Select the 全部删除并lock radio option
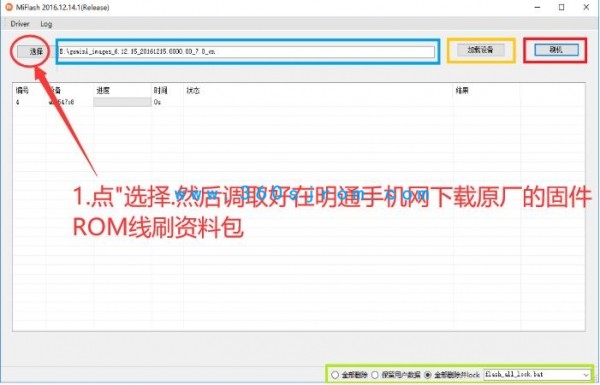The height and width of the screenshot is (385, 600). [452, 374]
